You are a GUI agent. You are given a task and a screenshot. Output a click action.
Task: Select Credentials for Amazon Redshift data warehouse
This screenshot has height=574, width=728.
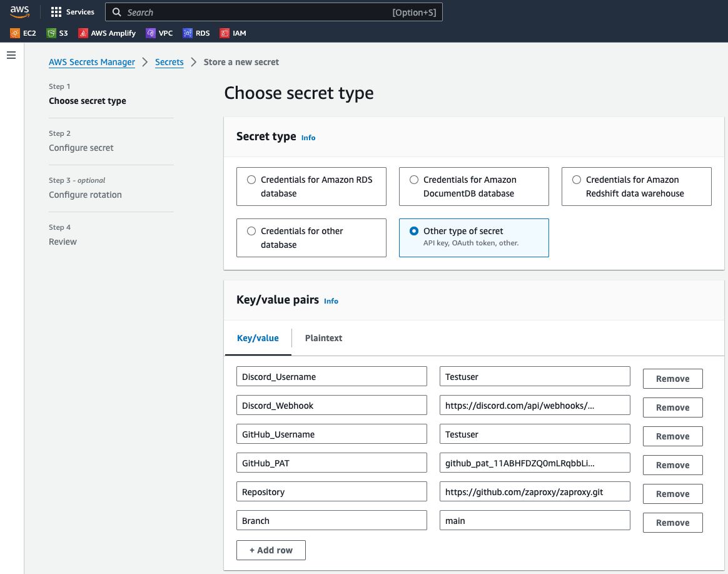click(636, 187)
